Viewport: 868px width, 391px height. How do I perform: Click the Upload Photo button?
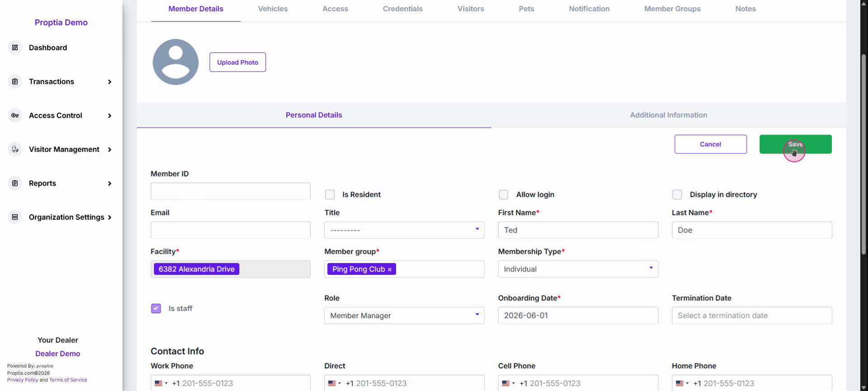(x=237, y=62)
